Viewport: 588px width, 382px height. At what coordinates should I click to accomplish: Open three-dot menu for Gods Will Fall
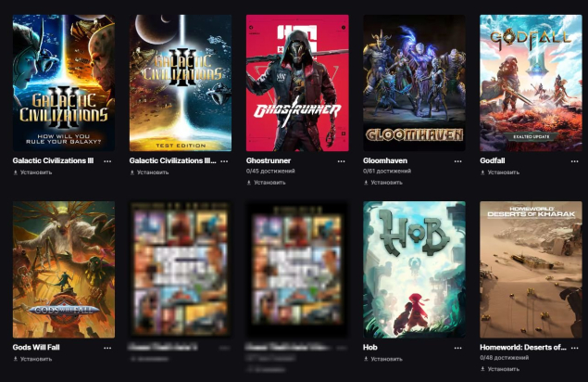(x=107, y=348)
